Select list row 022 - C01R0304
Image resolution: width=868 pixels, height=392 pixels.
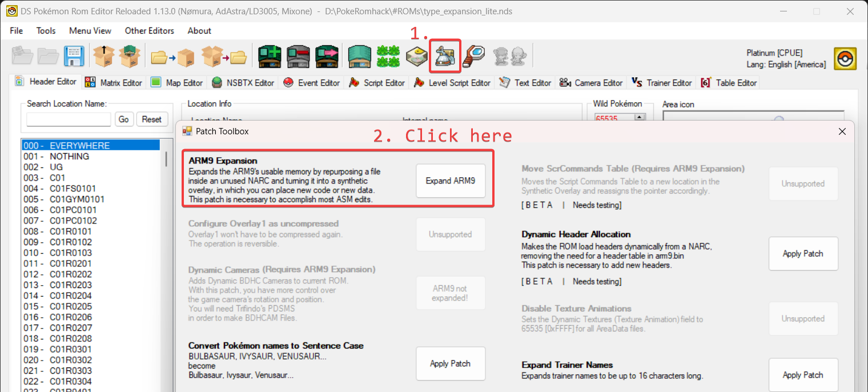(x=91, y=382)
